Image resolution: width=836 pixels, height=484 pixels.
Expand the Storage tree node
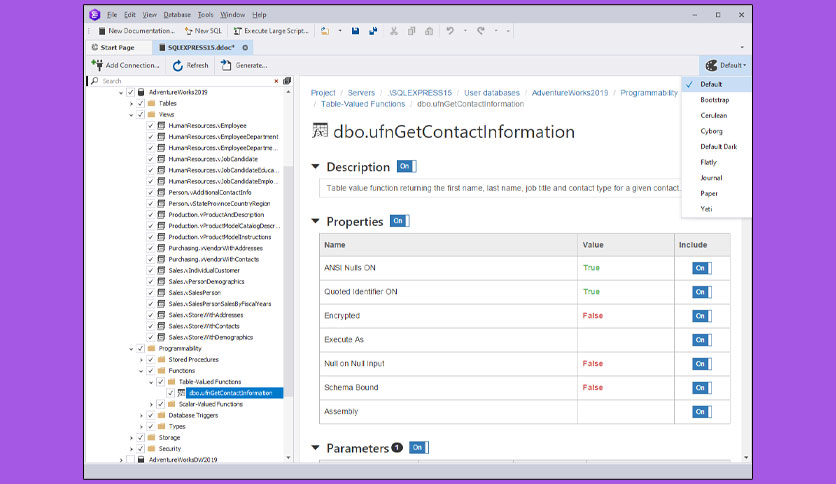pyautogui.click(x=131, y=438)
